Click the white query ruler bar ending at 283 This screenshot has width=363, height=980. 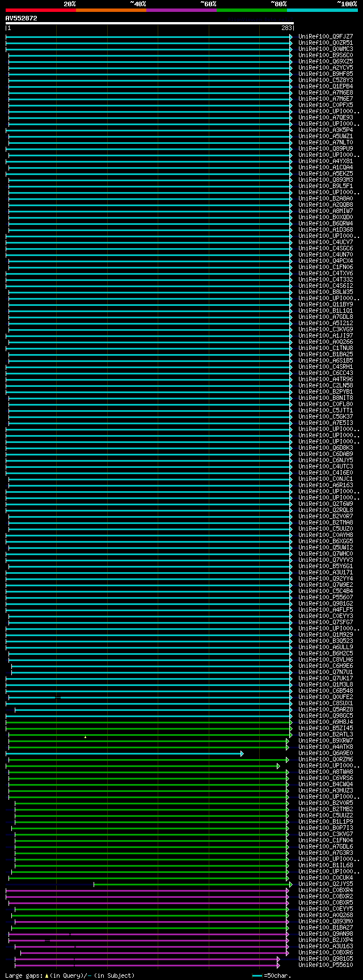(150, 23)
